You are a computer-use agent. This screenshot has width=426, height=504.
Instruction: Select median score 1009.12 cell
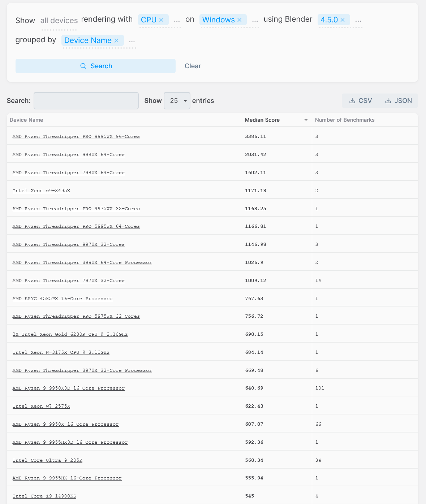[277, 281]
